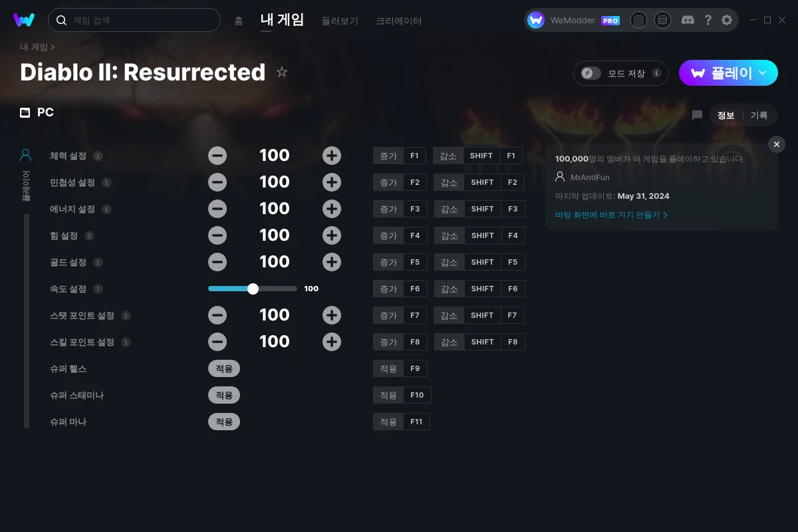Open the WeModder PRO account menu

(573, 20)
